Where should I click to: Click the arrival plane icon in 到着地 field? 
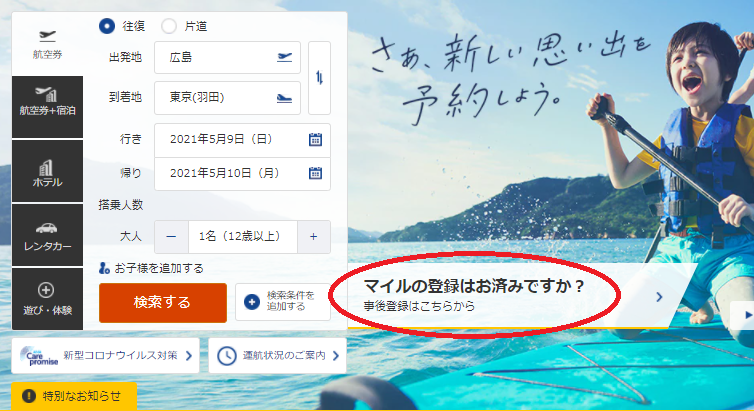[x=284, y=98]
